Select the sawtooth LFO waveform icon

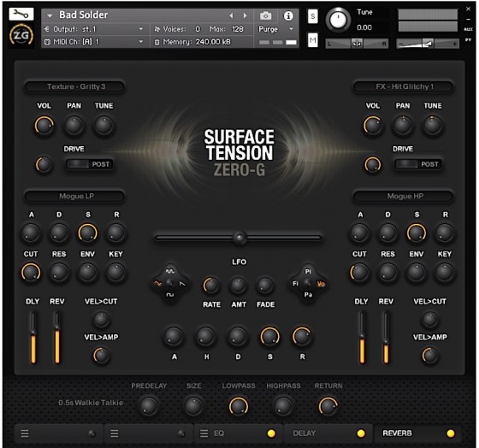pos(182,284)
